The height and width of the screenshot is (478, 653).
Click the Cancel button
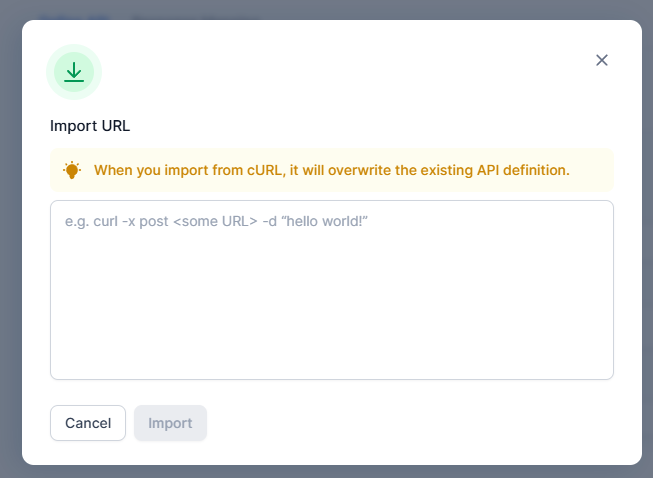tap(88, 423)
